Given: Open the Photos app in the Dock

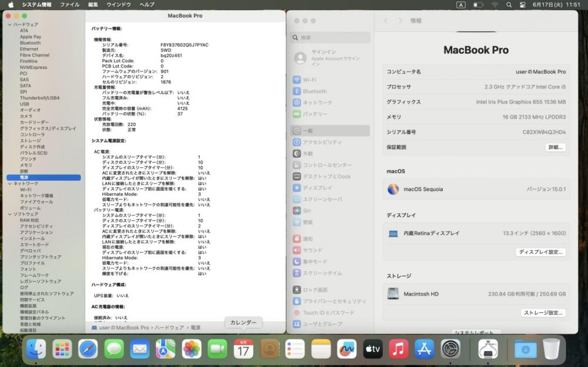Looking at the screenshot, I should click(192, 349).
